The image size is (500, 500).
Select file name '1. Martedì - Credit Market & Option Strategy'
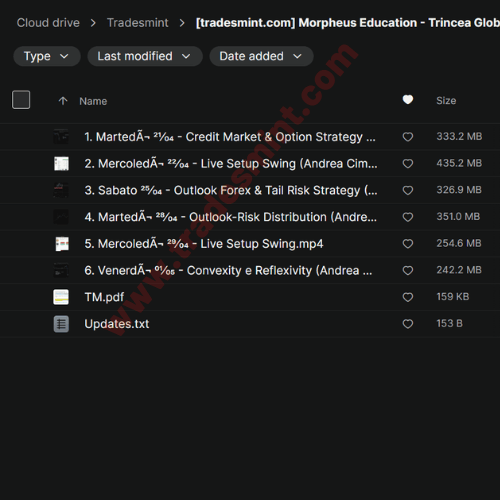click(230, 137)
